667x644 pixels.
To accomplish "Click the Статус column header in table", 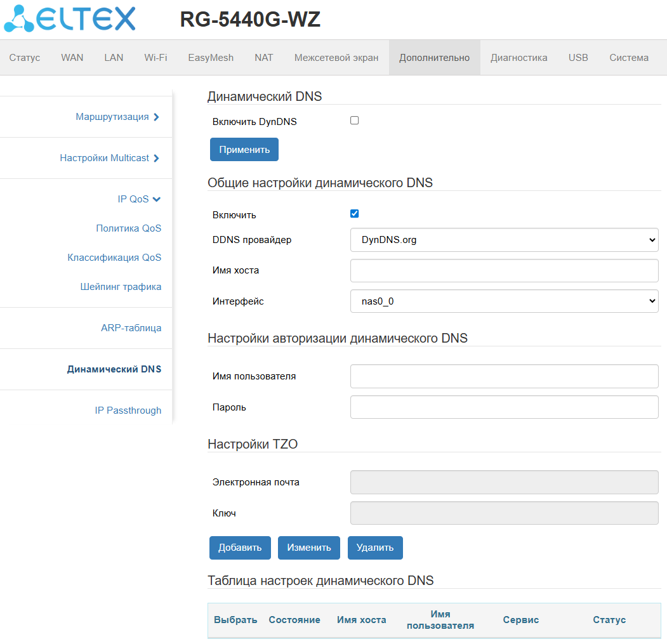I will click(x=609, y=620).
